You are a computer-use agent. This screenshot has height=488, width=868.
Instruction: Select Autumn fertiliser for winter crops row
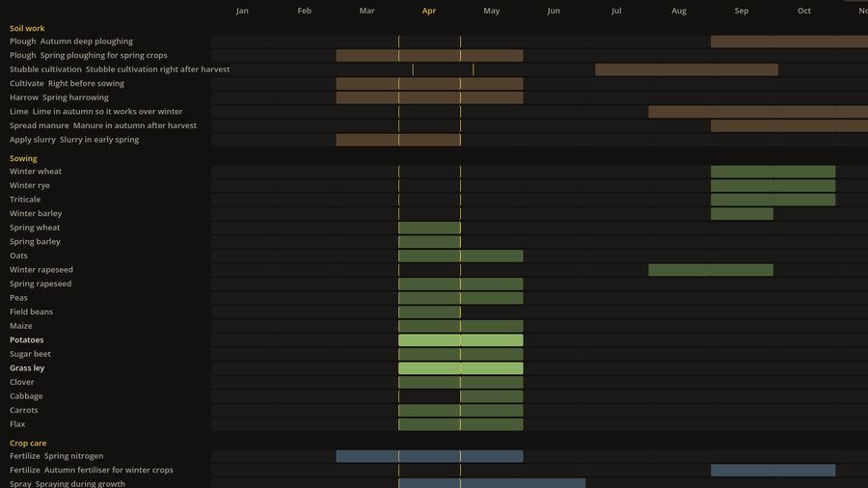coord(92,470)
